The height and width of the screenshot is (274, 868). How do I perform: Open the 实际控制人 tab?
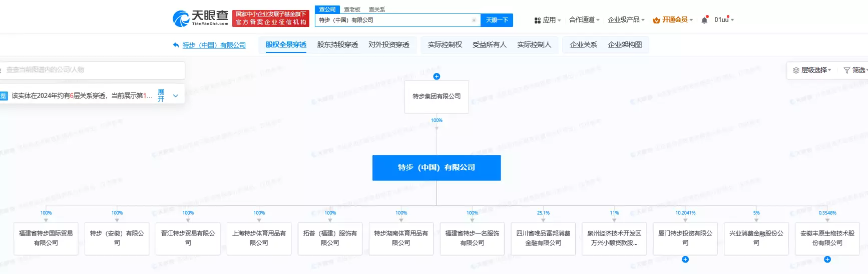tap(534, 44)
